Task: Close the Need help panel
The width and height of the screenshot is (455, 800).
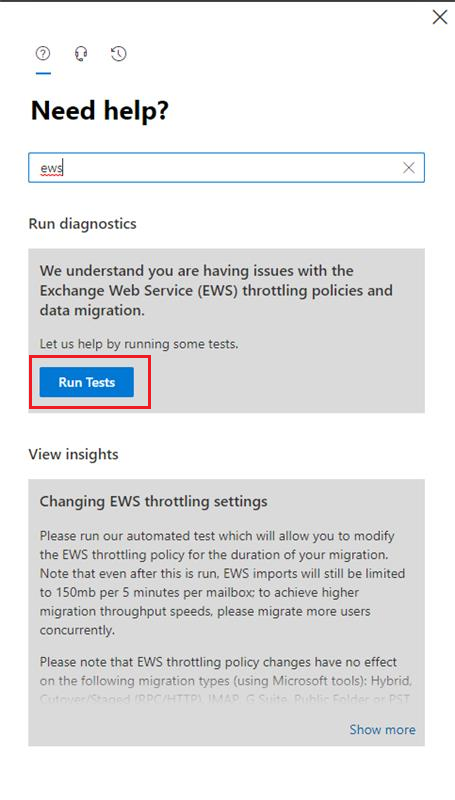Action: 440,17
